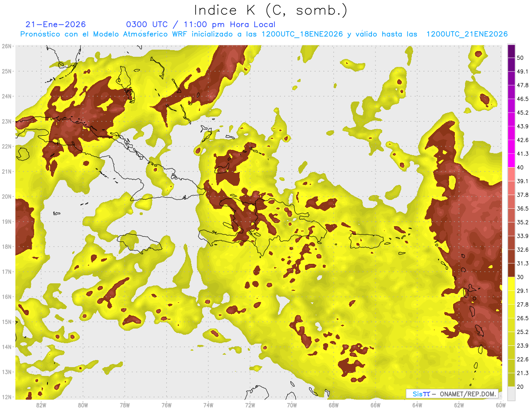Click the longitude axis label "72W"
The image size is (532, 411).
click(250, 405)
